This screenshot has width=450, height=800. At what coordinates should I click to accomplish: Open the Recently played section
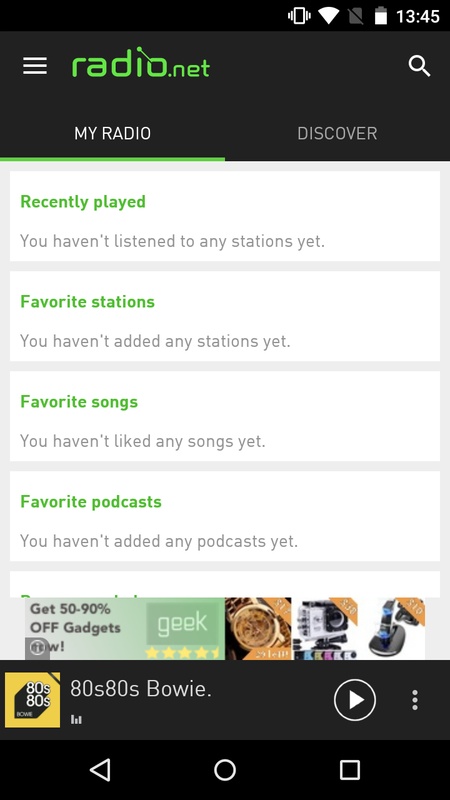point(225,216)
